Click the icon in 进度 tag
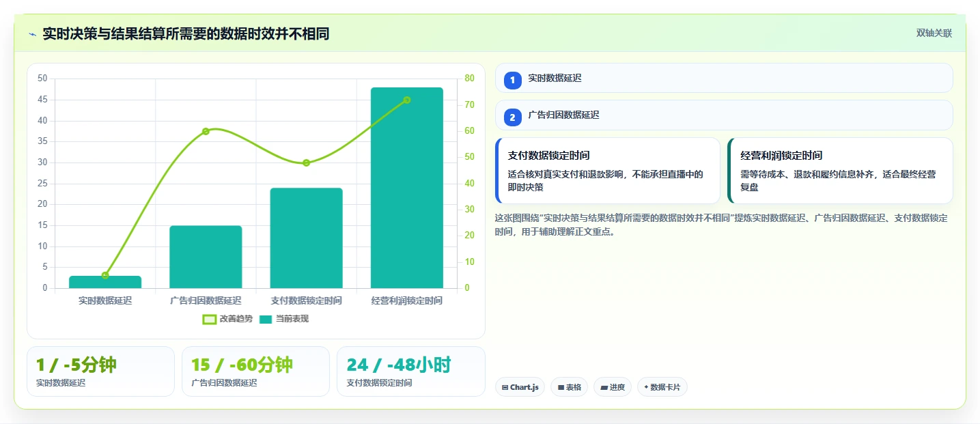Viewport: 980px width, 424px height. point(604,387)
